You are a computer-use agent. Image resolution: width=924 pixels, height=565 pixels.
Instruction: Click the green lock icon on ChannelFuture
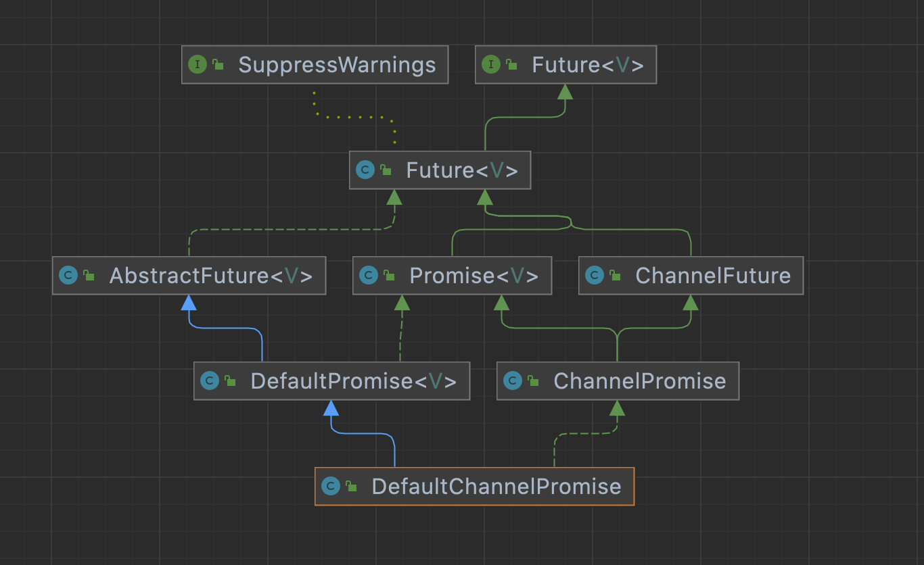(x=614, y=276)
